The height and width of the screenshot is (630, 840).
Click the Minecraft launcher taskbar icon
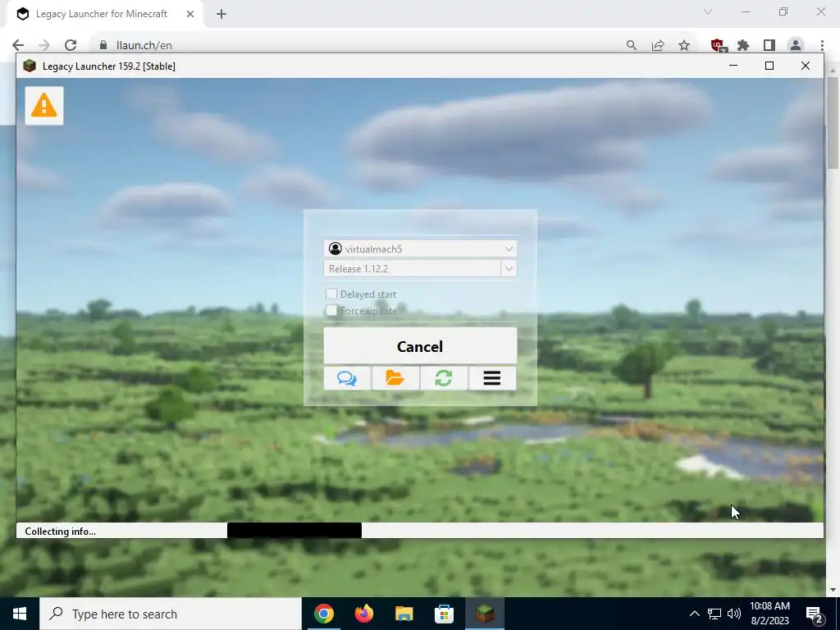pos(484,614)
